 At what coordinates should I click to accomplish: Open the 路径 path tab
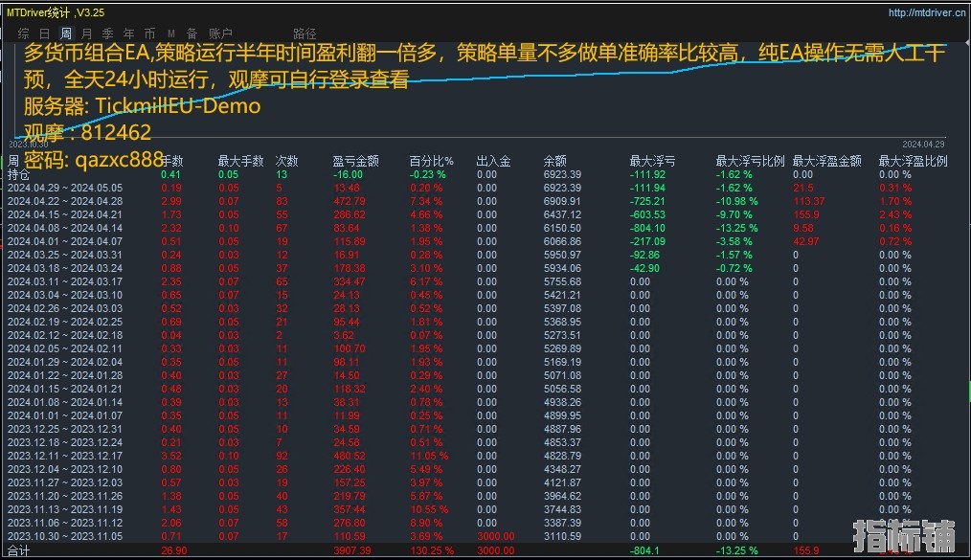305,34
